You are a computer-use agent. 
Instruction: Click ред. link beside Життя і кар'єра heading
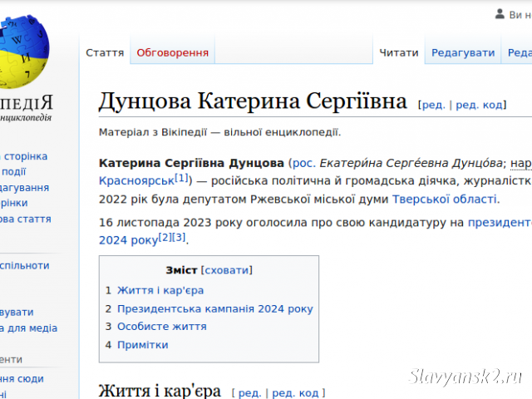pyautogui.click(x=249, y=393)
